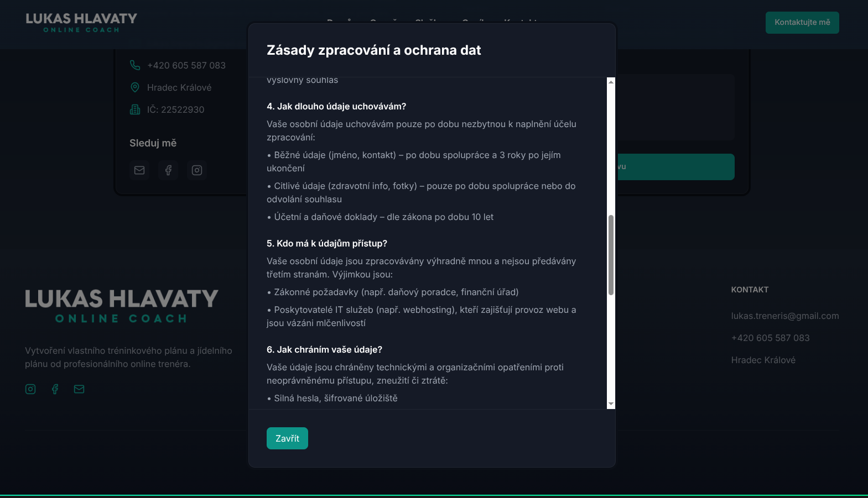Screen dimensions: 868x498
Task: Click the Facebook icon in the footer
Action: tap(55, 389)
